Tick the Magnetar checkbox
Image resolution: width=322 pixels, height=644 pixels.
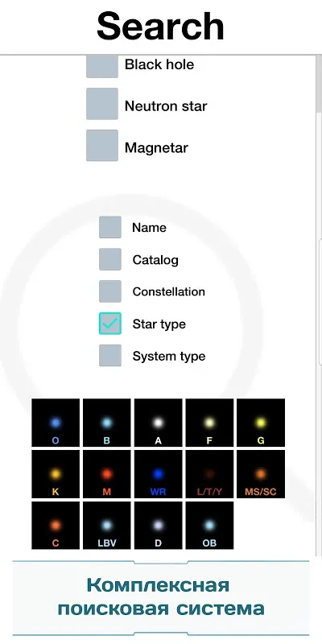tap(102, 146)
